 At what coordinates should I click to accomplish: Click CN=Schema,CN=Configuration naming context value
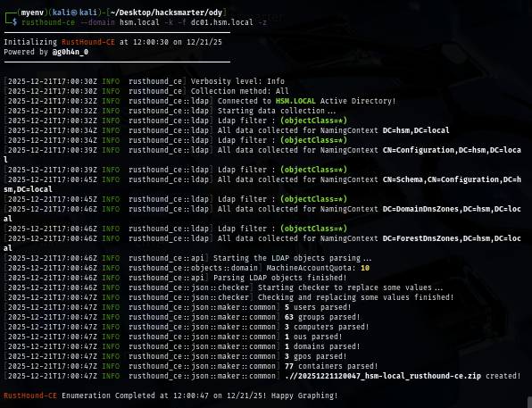tap(452, 180)
